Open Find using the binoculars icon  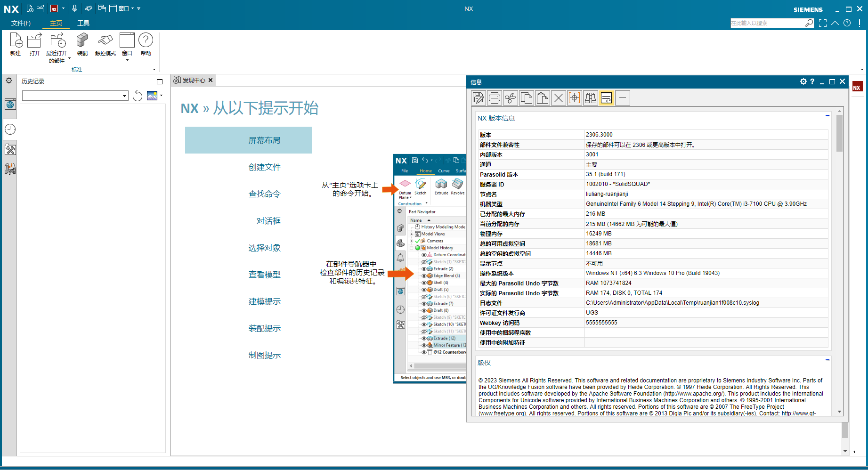coord(590,97)
